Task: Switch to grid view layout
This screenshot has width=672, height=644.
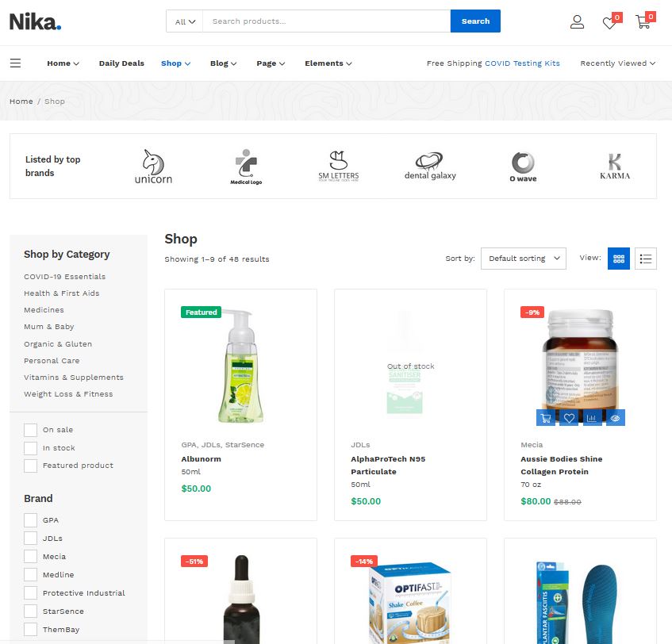Action: click(x=618, y=259)
